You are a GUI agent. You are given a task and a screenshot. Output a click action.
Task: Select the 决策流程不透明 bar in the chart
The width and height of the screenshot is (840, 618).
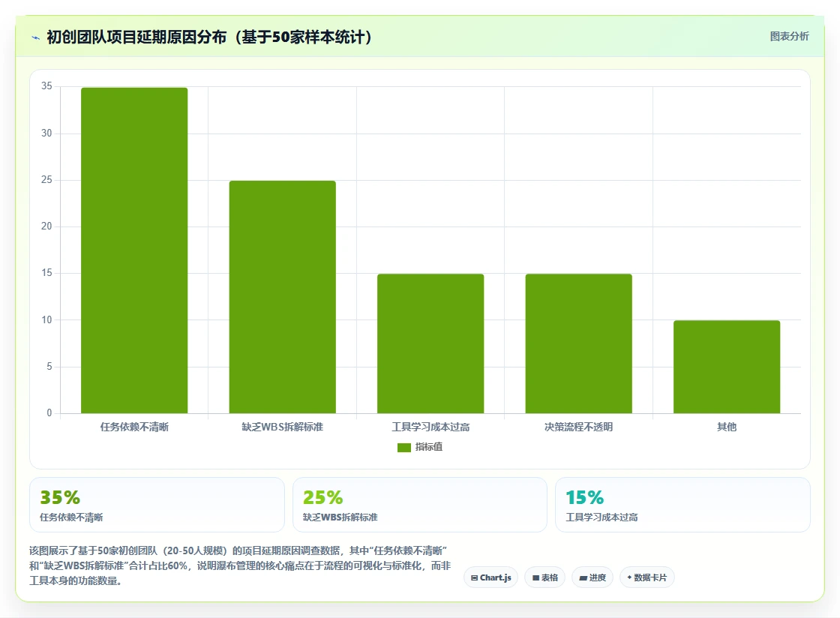[578, 343]
